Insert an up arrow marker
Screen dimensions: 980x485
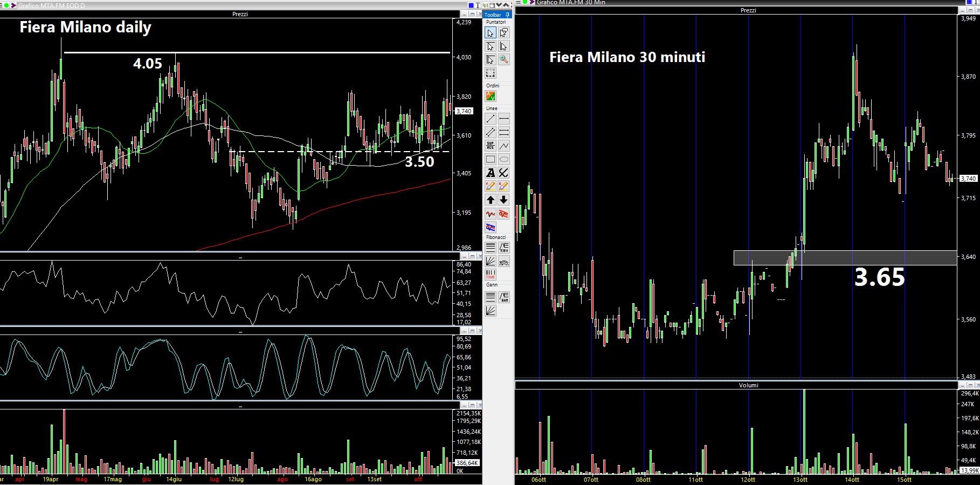[x=491, y=200]
